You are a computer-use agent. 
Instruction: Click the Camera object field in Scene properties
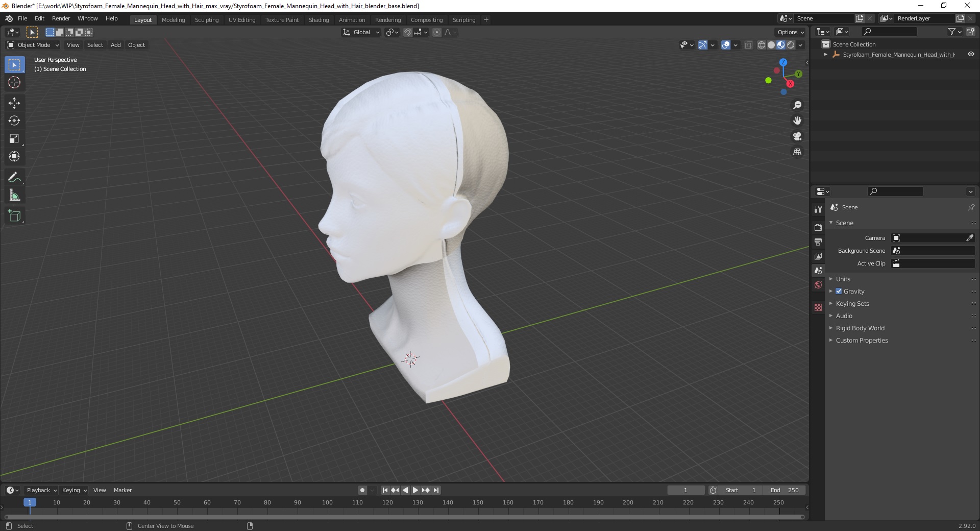tap(933, 238)
